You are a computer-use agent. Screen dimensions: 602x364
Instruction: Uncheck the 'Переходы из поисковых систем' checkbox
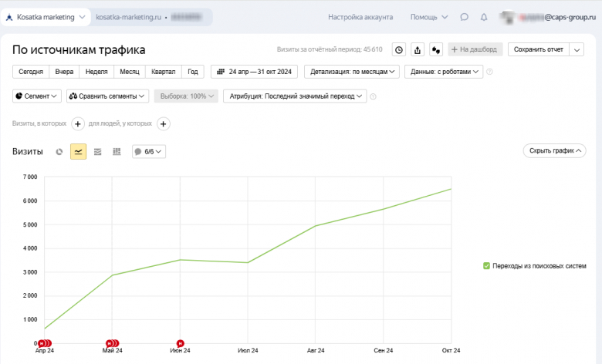coord(486,266)
